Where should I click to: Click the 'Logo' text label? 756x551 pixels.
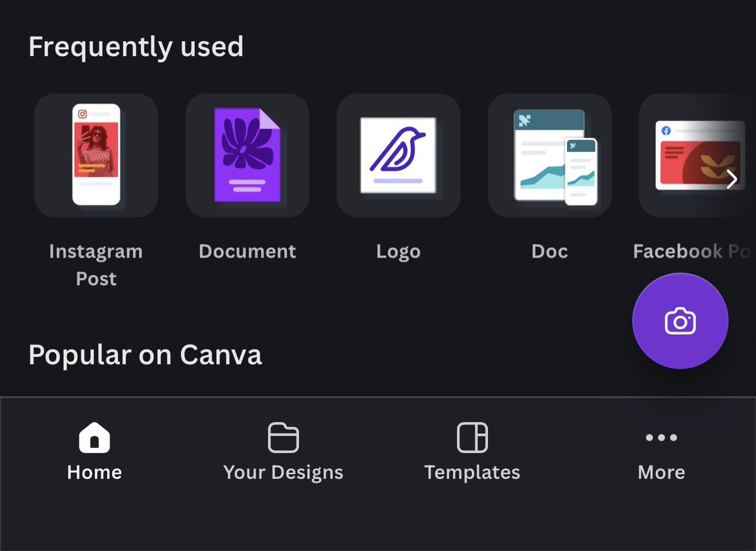click(398, 252)
